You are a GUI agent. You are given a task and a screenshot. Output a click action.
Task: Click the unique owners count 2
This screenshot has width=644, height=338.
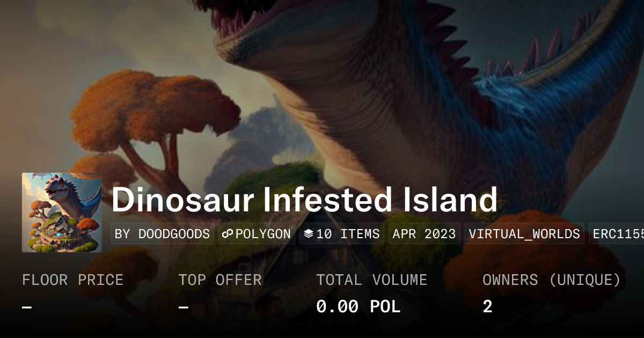pos(487,307)
